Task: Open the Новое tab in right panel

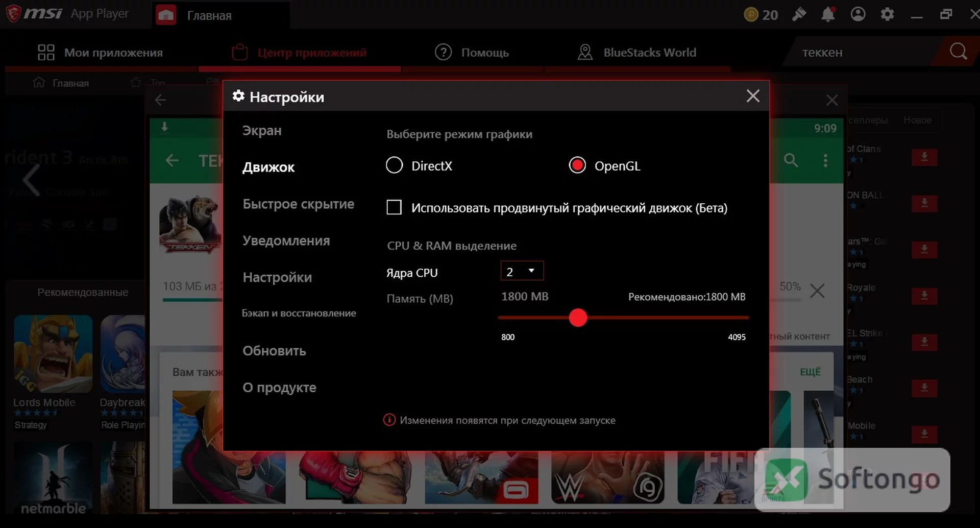Action: [x=917, y=120]
